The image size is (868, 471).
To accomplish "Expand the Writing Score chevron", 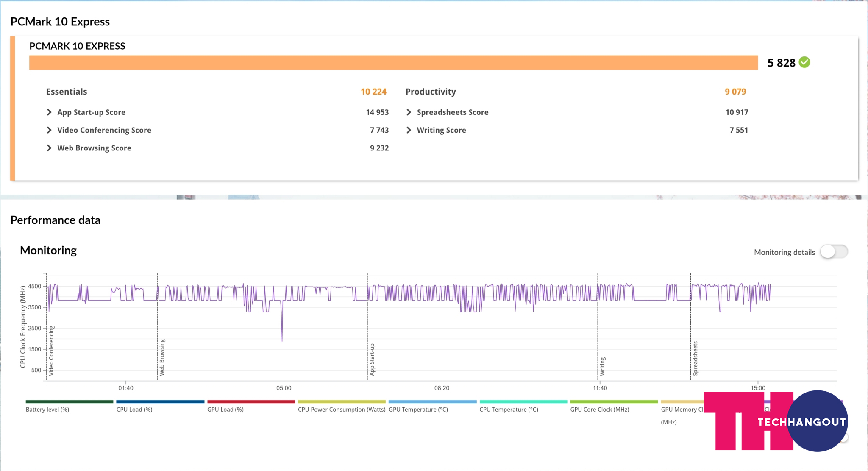I will (x=409, y=130).
